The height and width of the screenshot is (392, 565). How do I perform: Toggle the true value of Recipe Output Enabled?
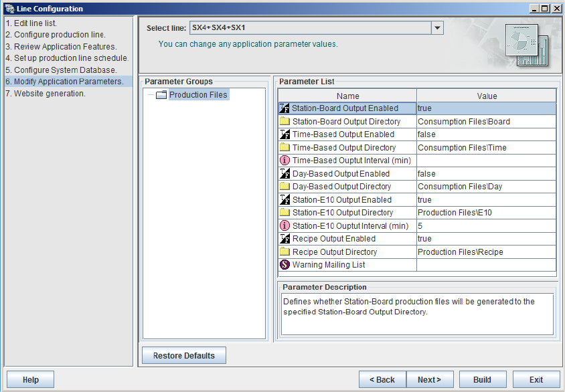486,239
